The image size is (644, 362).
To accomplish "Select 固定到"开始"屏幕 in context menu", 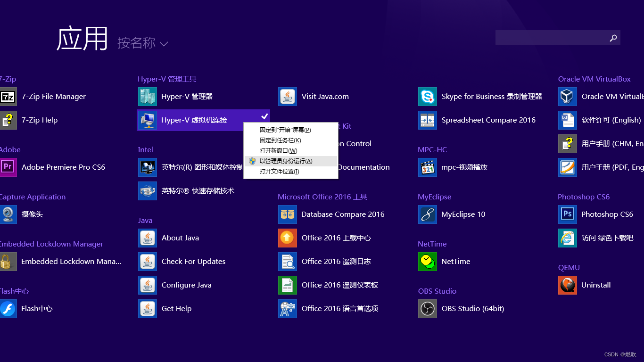I will (x=291, y=130).
